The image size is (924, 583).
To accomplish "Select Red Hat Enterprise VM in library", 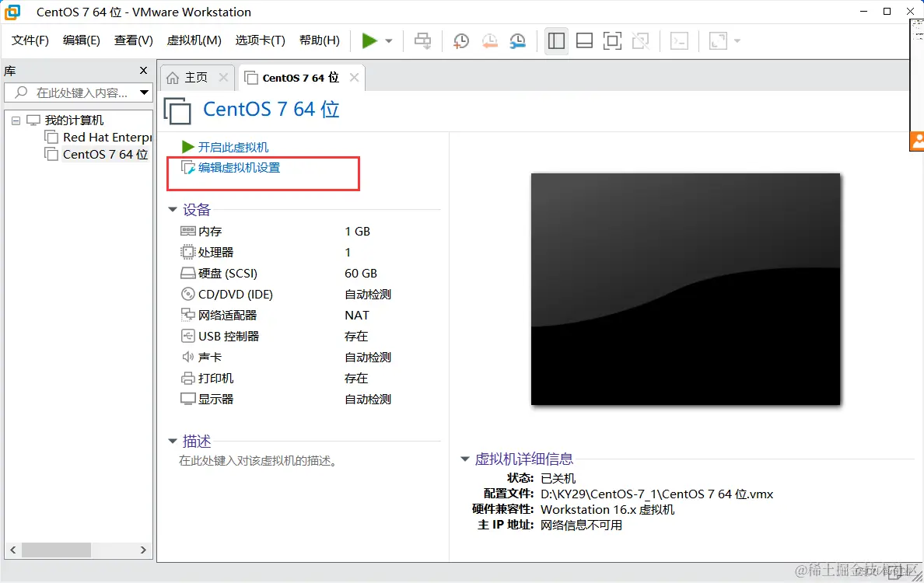I will [107, 138].
